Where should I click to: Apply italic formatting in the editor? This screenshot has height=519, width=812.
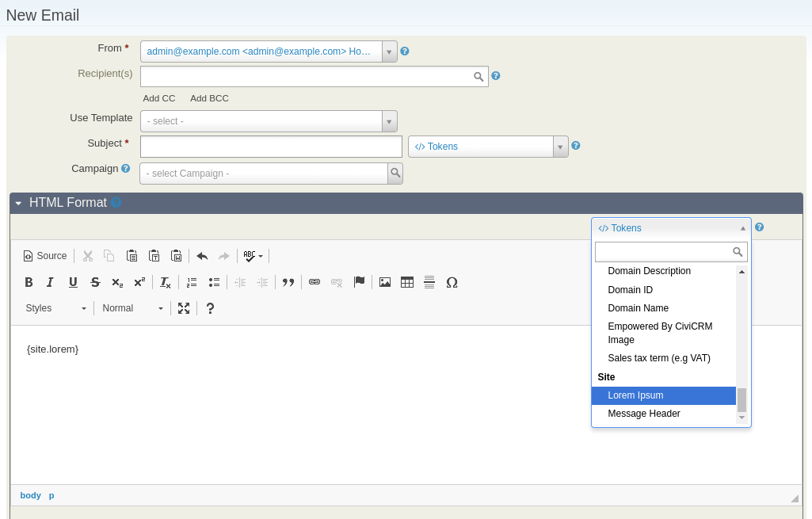tap(51, 282)
